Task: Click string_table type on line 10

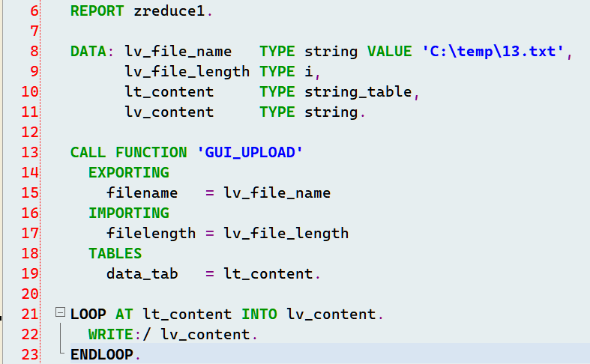Action: [358, 92]
